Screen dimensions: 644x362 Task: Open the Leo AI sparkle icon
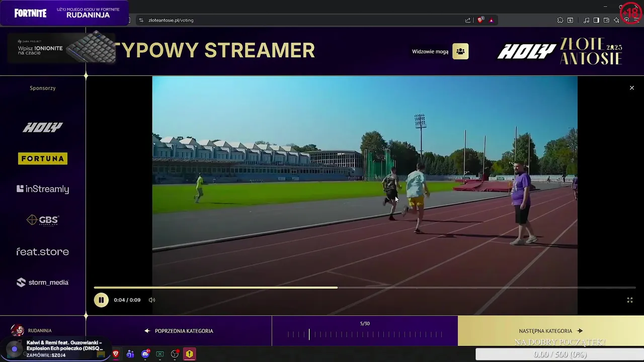coord(616,20)
